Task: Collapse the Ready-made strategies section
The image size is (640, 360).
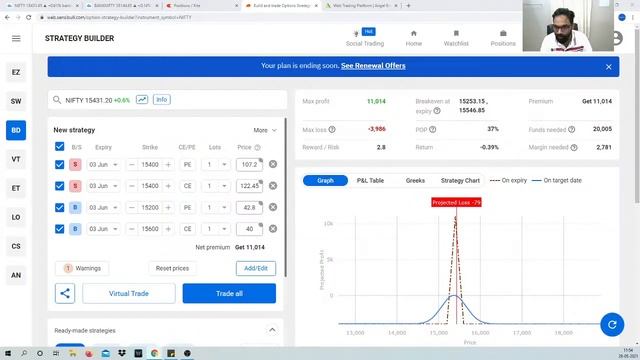Action: (x=272, y=330)
